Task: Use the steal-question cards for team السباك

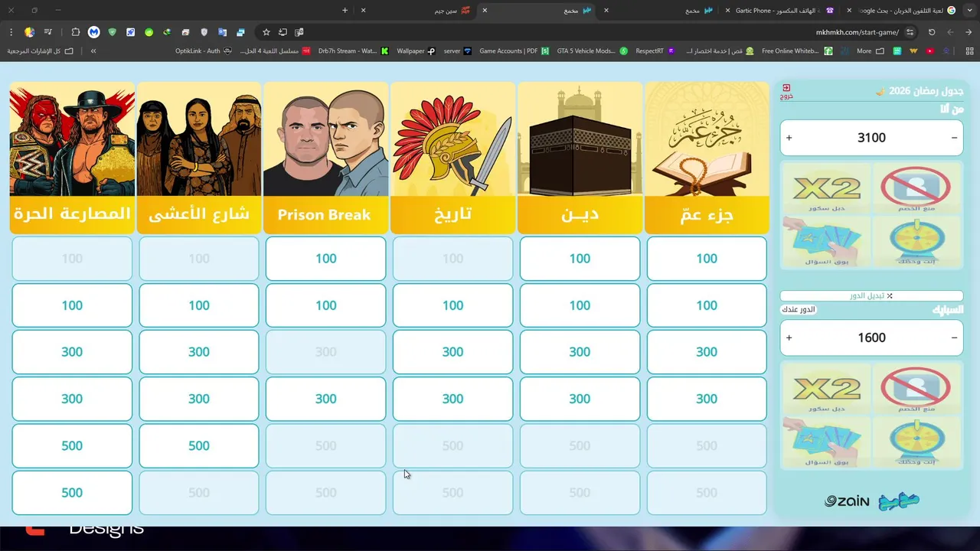Action: coord(827,442)
